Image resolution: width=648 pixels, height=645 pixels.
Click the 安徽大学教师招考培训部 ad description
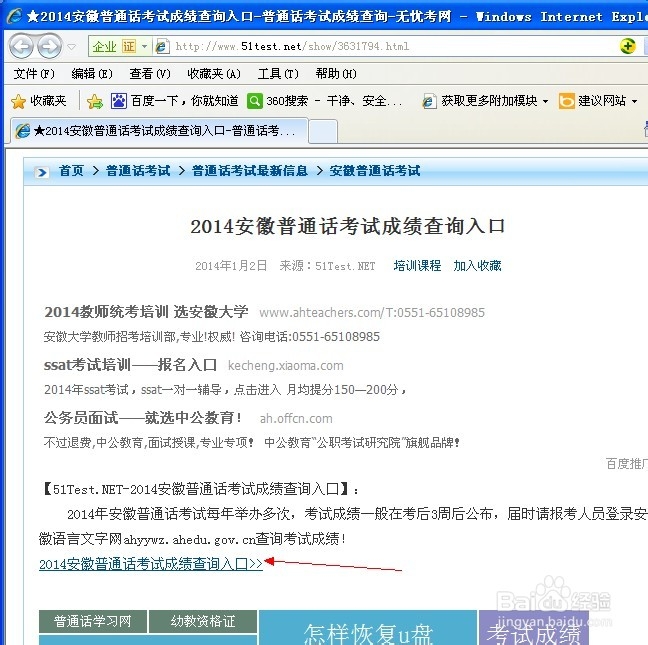pyautogui.click(x=212, y=337)
